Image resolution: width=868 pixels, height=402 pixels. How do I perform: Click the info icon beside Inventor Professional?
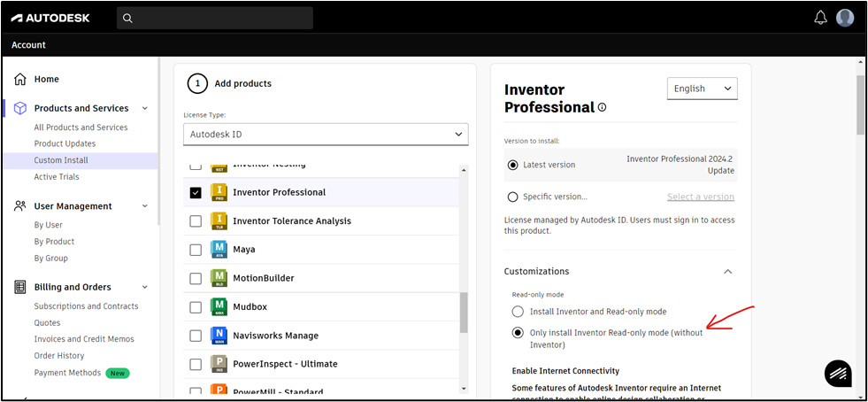click(x=603, y=108)
